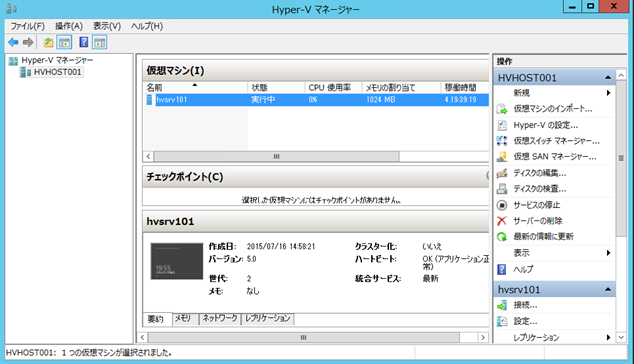Viewport: 634px width, 364px height.
Task: Click the right arrow of details pane scrollbar
Action: (483, 337)
